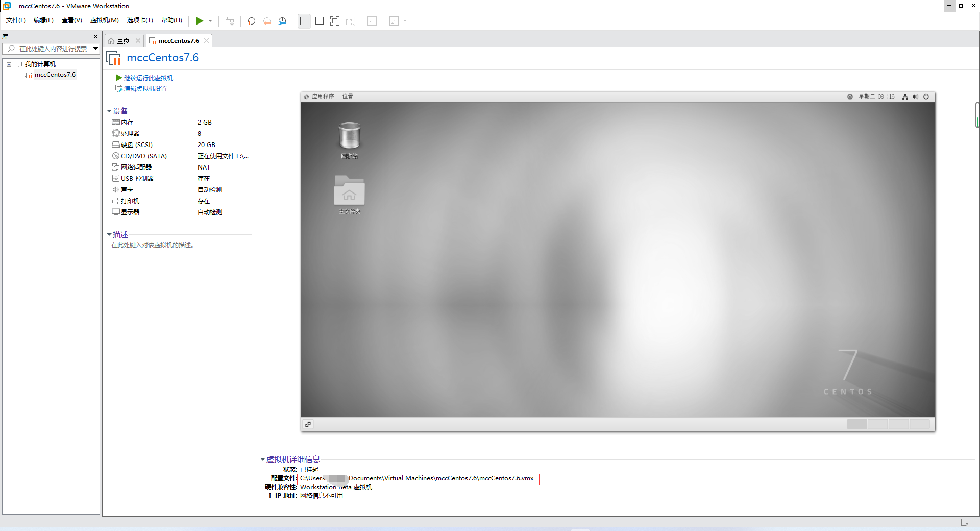
Task: Select the 内存 device row
Action: pos(181,123)
